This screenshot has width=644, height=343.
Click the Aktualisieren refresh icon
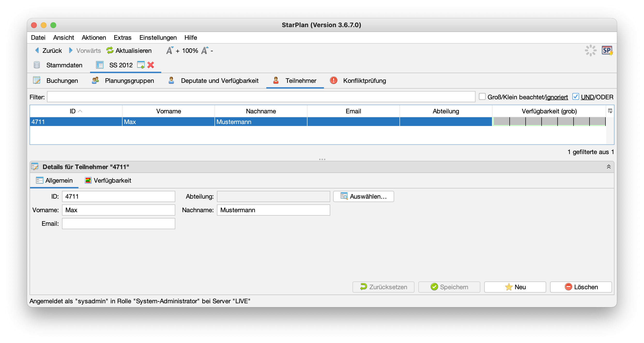(x=110, y=51)
